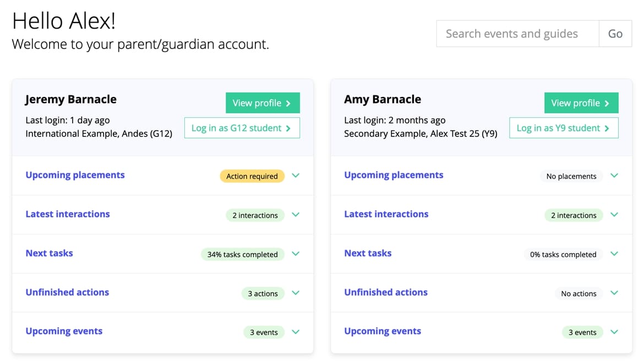The height and width of the screenshot is (362, 644).
Task: Expand Jeremy's Latest interactions chevron
Action: 296,215
